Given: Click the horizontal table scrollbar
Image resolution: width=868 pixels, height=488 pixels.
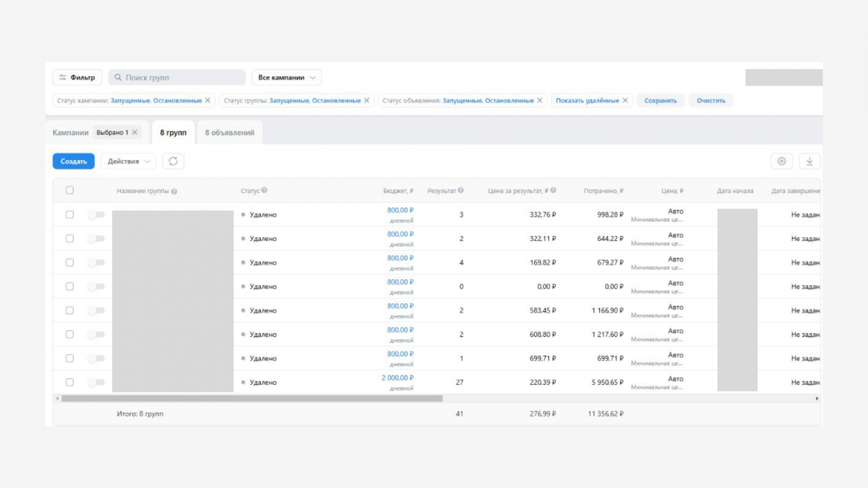Looking at the screenshot, I should click(x=252, y=399).
